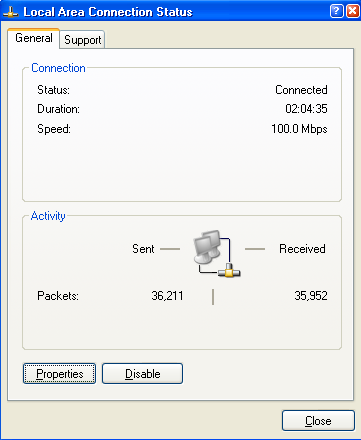The width and height of the screenshot is (361, 440).
Task: Click the Packets label
Action: [58, 296]
